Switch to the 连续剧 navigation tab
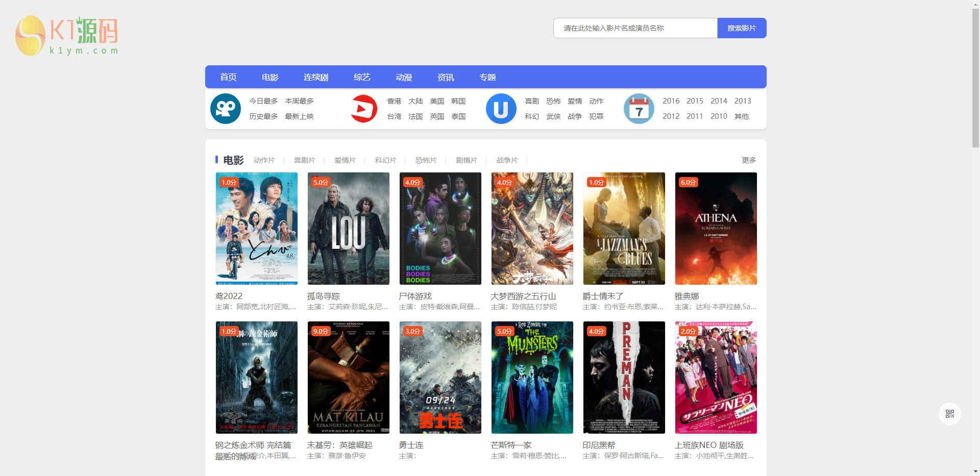 (x=316, y=77)
